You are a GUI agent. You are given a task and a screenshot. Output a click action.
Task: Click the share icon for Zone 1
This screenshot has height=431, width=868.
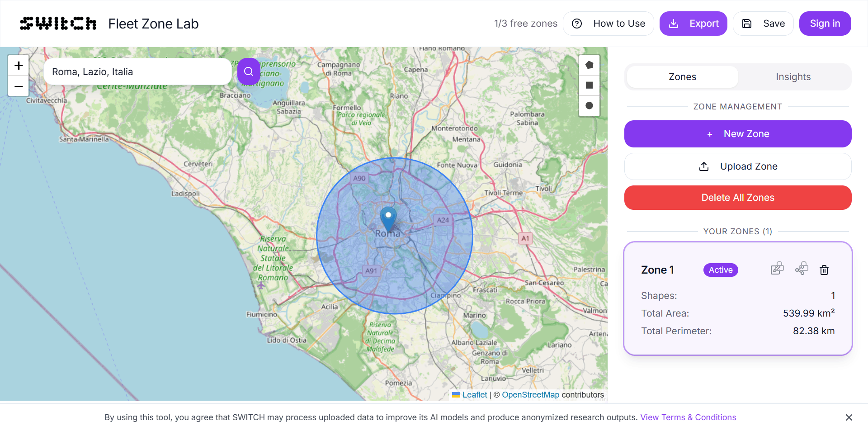tap(802, 269)
